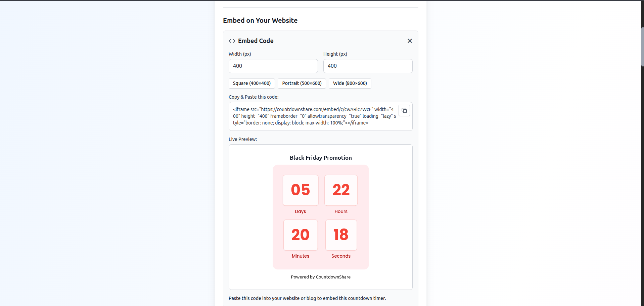Click the Black Friday Promotion title
Viewport: 644px width, 306px height.
coord(320,157)
